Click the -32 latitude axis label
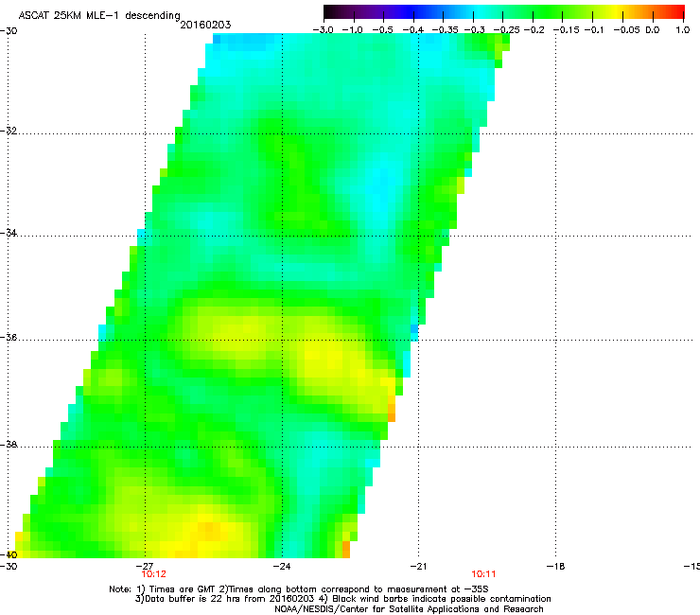The width and height of the screenshot is (700, 615). [x=9, y=131]
